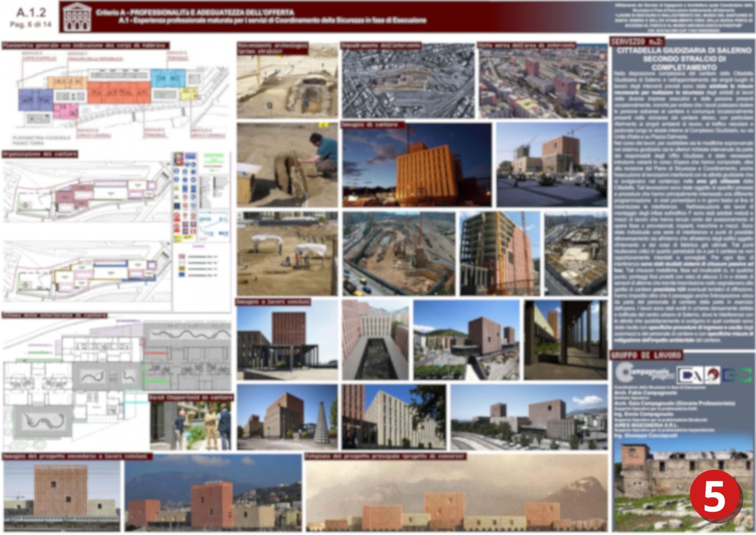The height and width of the screenshot is (535, 756).
Task: Open the photo of the kneeling archaeologist
Action: pyautogui.click(x=287, y=165)
